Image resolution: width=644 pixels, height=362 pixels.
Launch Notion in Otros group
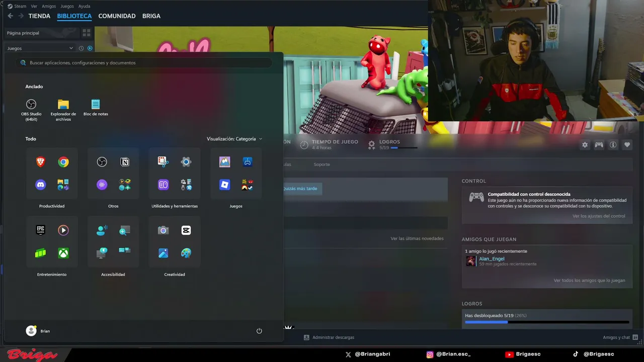click(125, 162)
